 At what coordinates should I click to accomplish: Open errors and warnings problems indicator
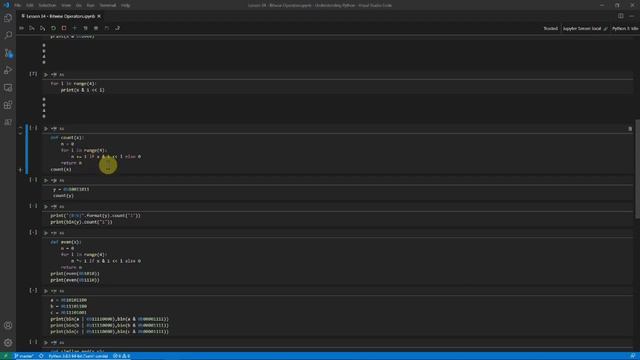(121, 356)
